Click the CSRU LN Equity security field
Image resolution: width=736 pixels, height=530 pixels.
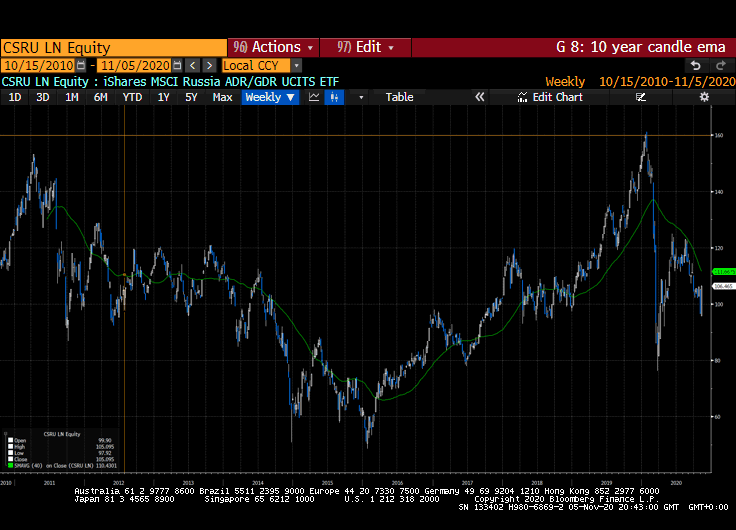114,47
